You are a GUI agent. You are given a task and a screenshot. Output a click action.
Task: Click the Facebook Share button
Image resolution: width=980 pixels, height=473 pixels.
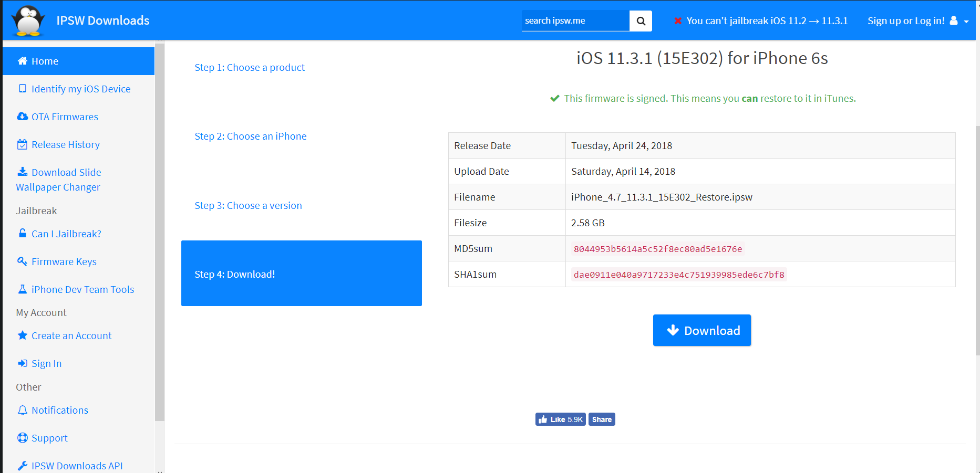(602, 419)
